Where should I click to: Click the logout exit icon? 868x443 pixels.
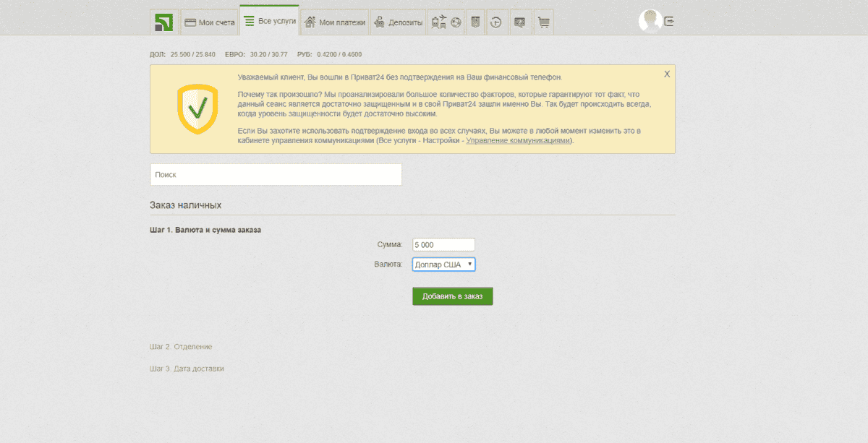pos(669,21)
